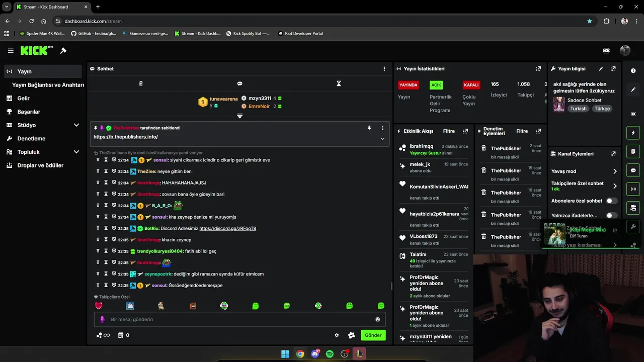Open Sohbet panel three-dot options
The image size is (644, 362).
pos(384,69)
